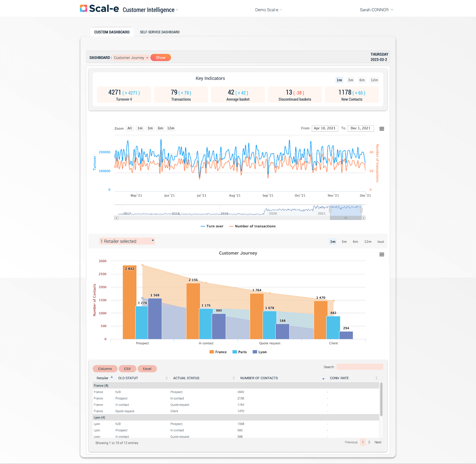Expand 1 Retailer selected dropdown
Image resolution: width=476 pixels, height=464 pixels.
(x=127, y=241)
